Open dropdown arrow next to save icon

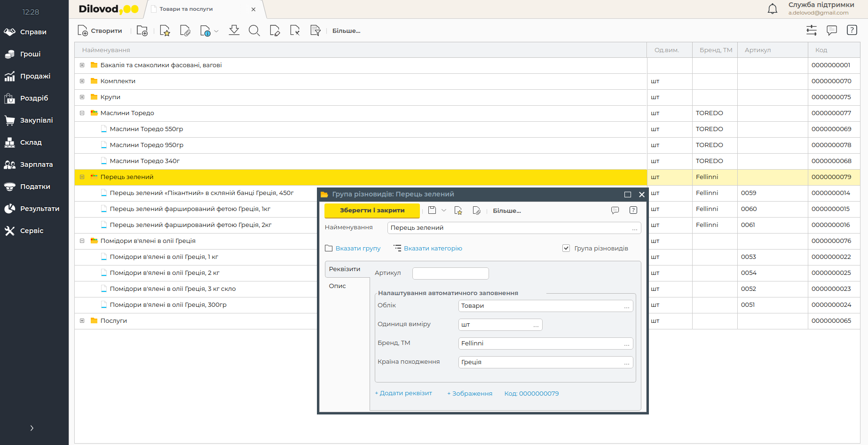click(x=444, y=211)
